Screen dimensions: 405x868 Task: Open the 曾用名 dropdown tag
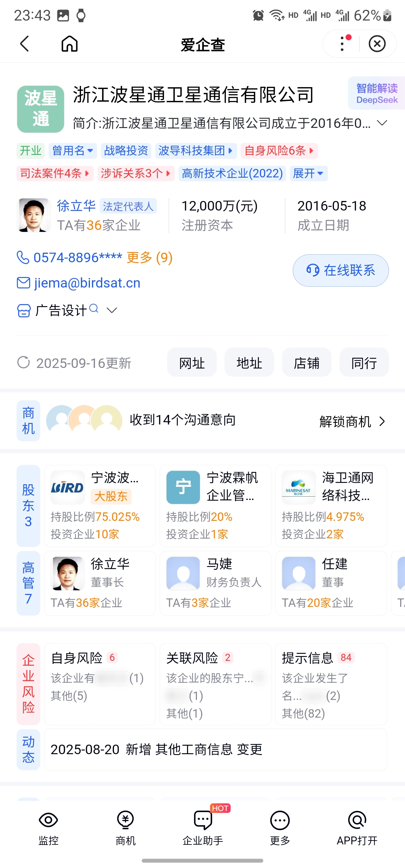[73, 151]
